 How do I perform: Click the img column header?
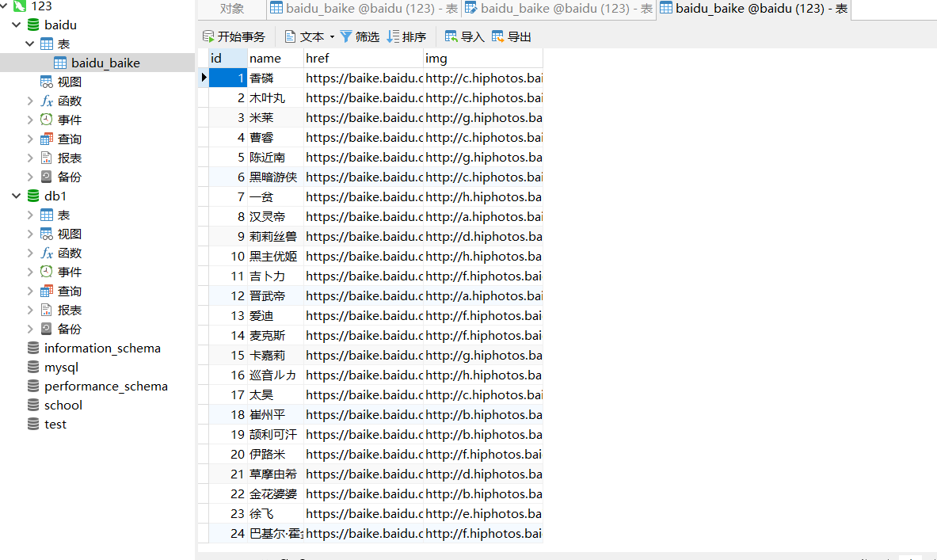pyautogui.click(x=483, y=58)
